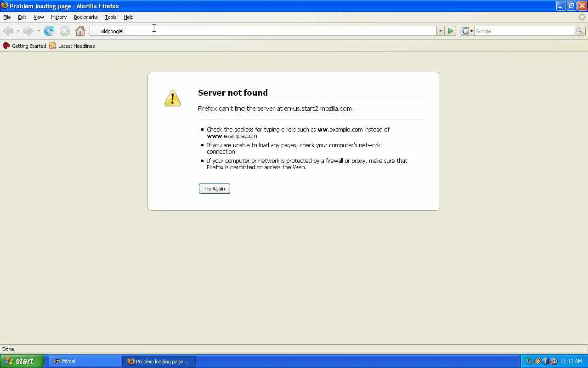Open the Google search engine selector
Viewport: 588px width, 368px height.
pyautogui.click(x=467, y=31)
